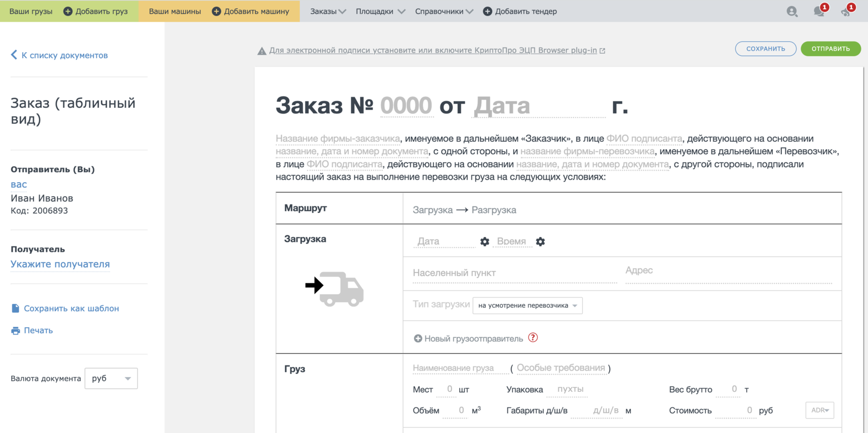
Task: Click Сохранить как шаблон link
Action: tap(71, 308)
